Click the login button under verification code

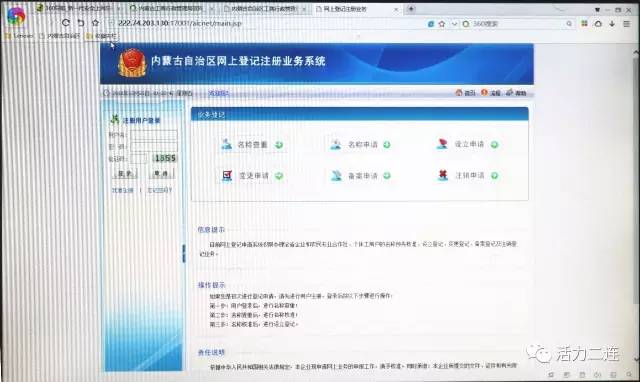point(125,173)
